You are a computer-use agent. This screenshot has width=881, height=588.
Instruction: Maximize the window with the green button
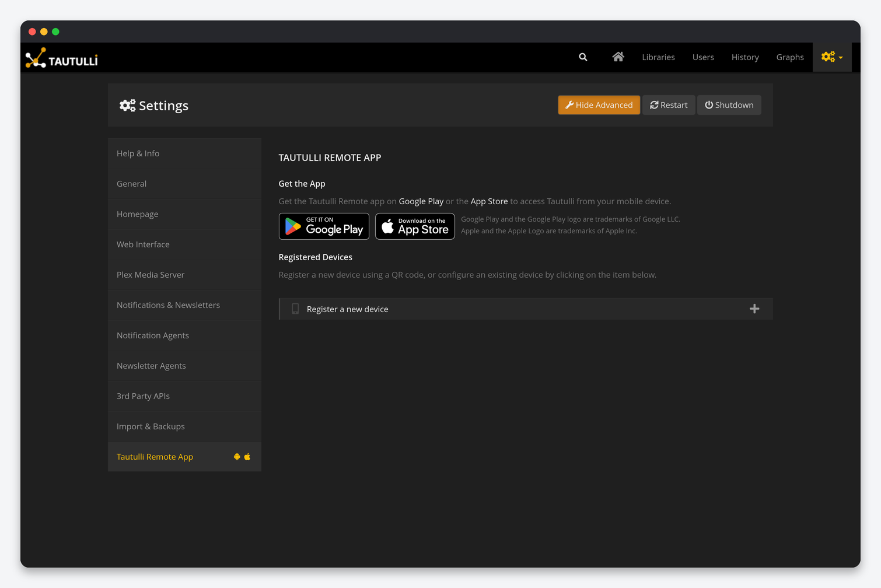click(55, 32)
